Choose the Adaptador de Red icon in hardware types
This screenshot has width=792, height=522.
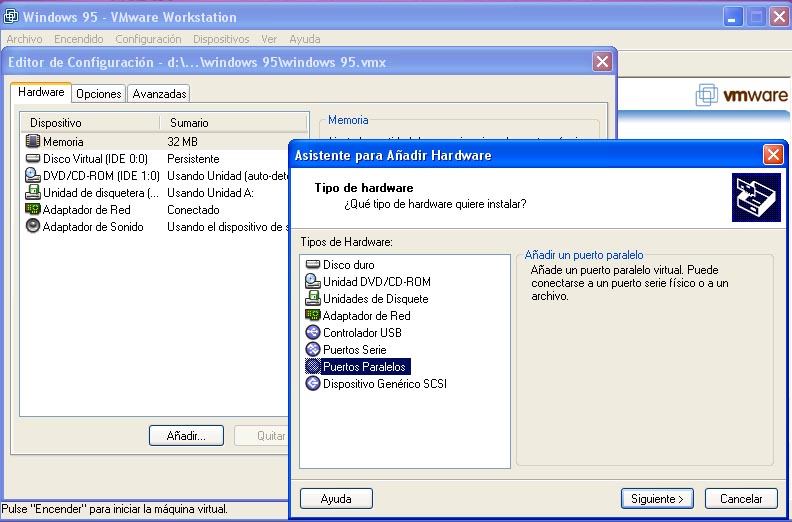pos(313,315)
